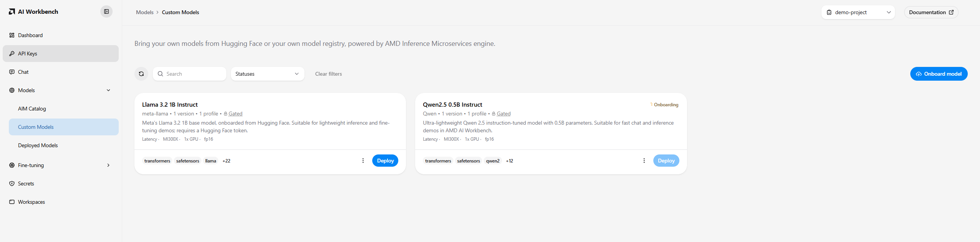Open more options for Llama 3.2 1B Instruct
Screen dimensions: 980x242
363,161
